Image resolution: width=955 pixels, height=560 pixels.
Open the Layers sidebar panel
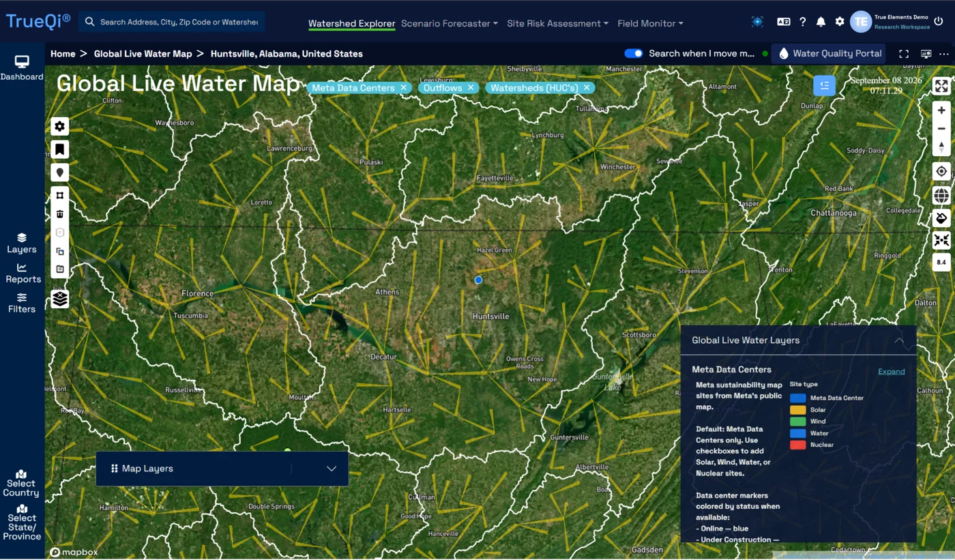[x=22, y=244]
